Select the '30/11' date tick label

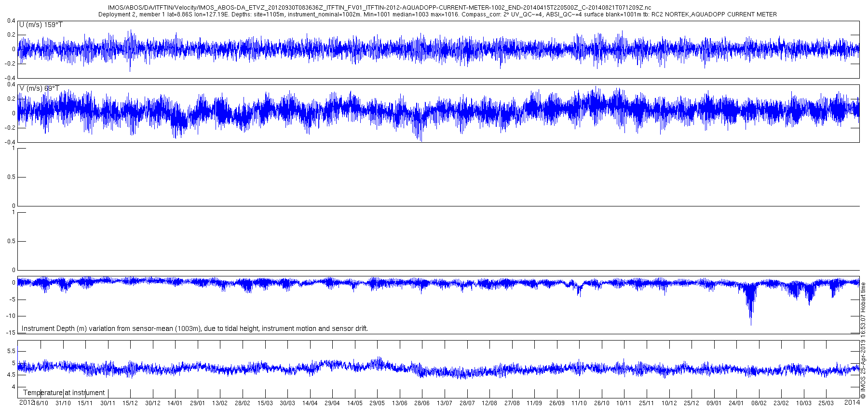108,403
